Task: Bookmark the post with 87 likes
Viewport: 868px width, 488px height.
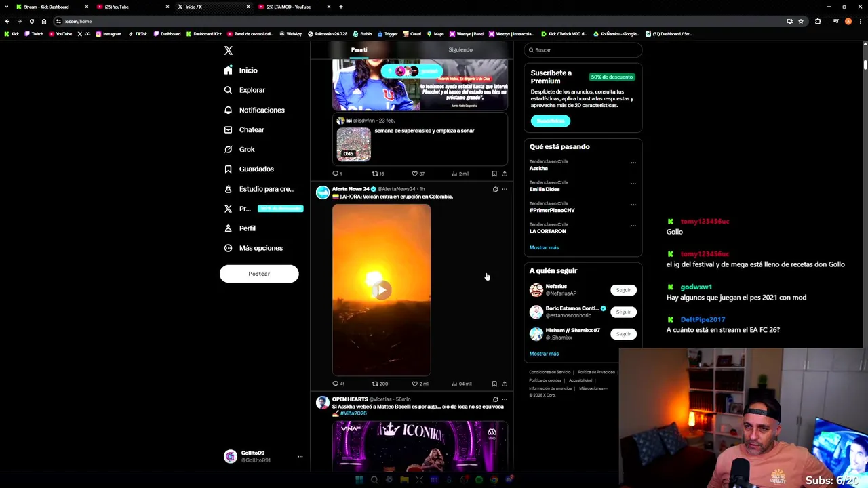Action: click(x=494, y=174)
